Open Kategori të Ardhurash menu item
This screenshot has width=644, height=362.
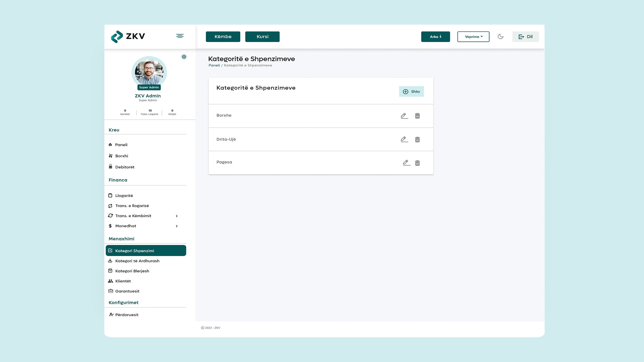coord(137,261)
